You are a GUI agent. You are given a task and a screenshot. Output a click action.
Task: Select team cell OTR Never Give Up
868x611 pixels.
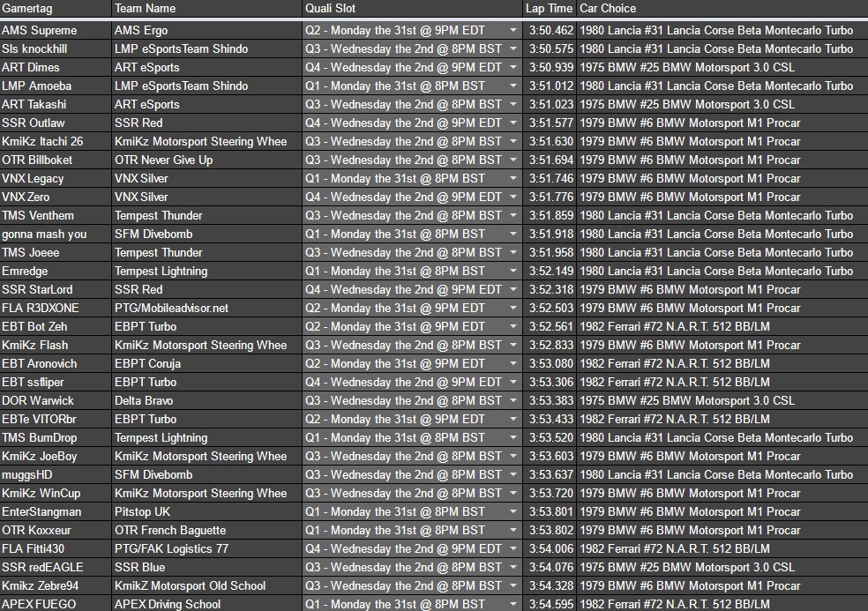[x=206, y=160]
